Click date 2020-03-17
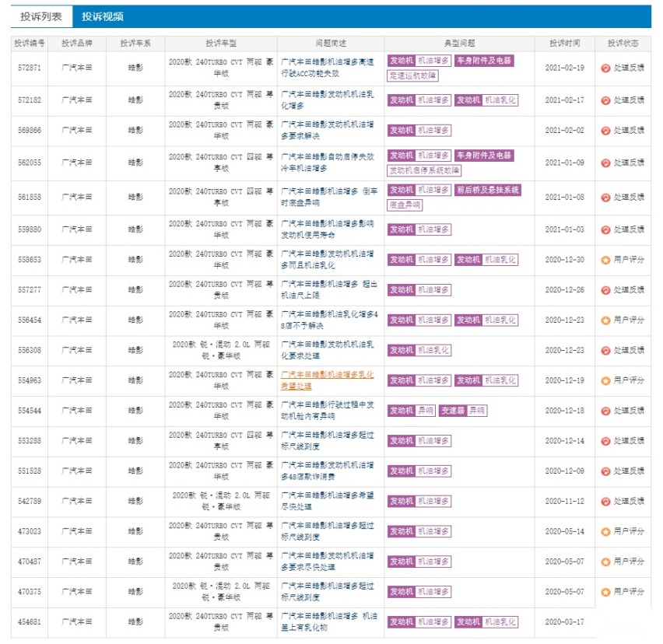 point(564,622)
